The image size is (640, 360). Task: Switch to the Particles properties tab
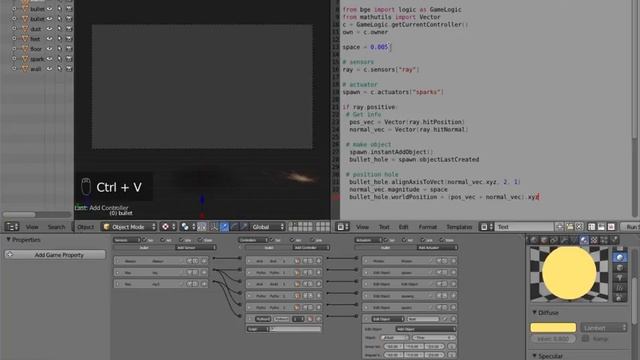(604, 240)
